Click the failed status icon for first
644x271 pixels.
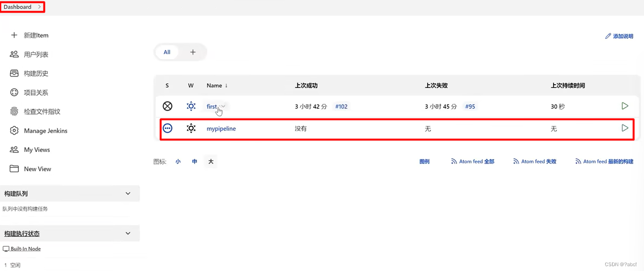pyautogui.click(x=167, y=106)
